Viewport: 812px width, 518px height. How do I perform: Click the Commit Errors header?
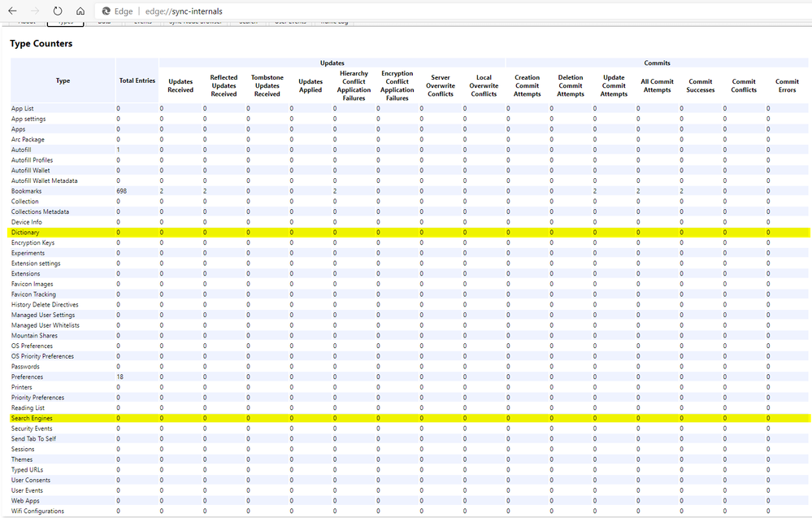(787, 85)
